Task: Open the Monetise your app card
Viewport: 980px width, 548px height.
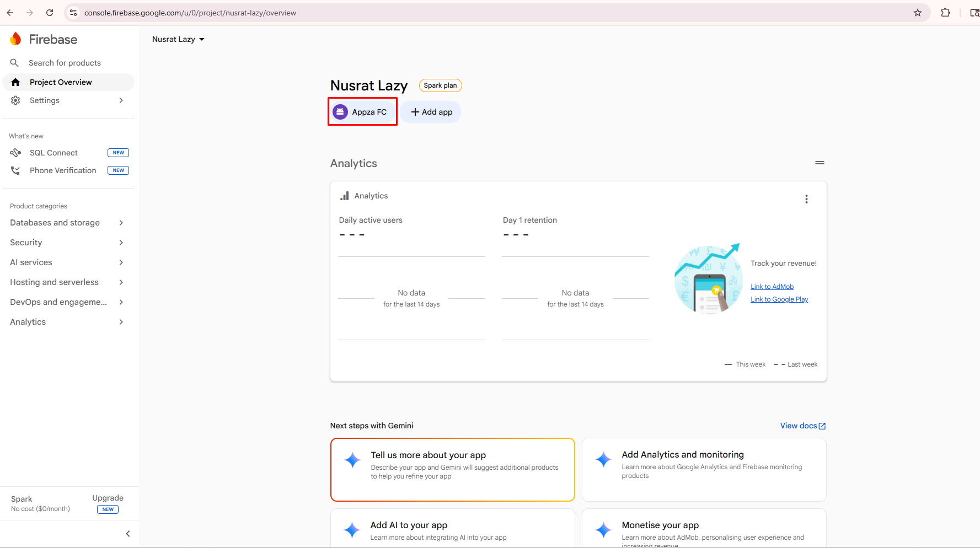Action: click(704, 528)
